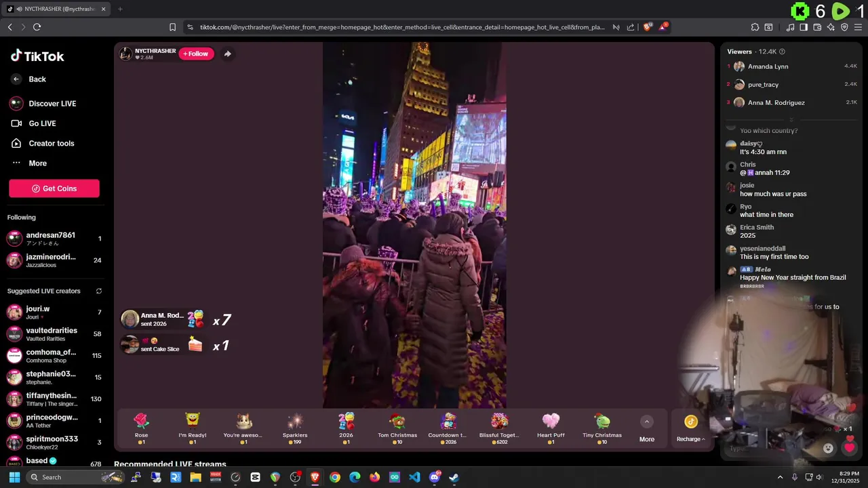The width and height of the screenshot is (868, 488).
Task: Open andresan7861 followed live stream
Action: pyautogui.click(x=54, y=239)
